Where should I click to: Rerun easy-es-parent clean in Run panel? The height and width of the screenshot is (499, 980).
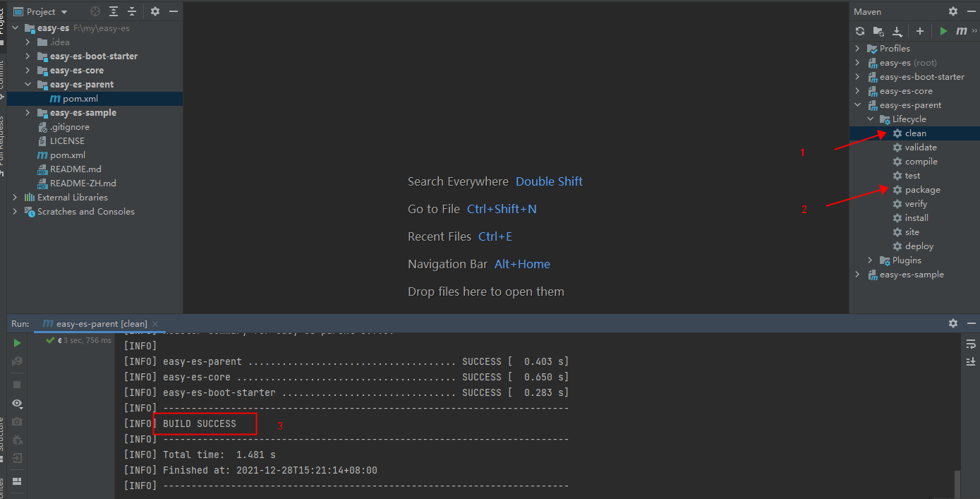coord(17,343)
